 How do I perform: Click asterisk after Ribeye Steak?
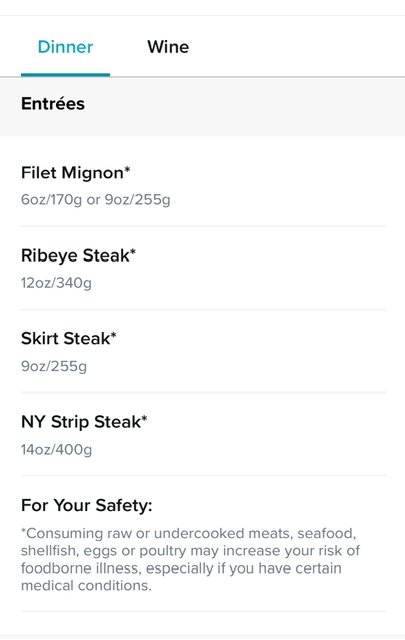[x=133, y=252]
